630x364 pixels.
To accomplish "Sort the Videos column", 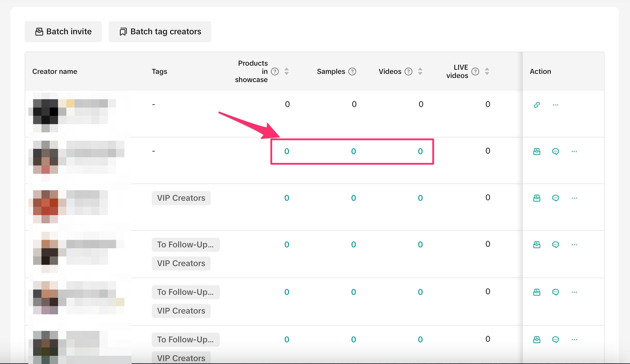I will pos(420,71).
